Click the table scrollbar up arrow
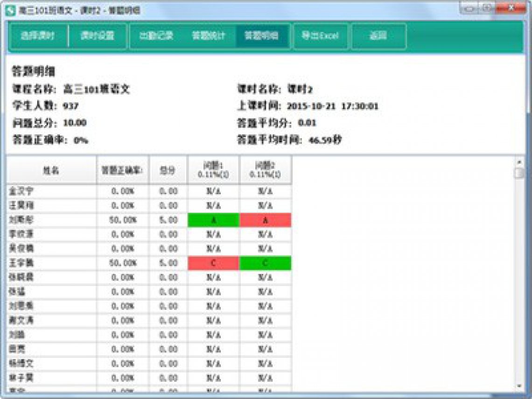 click(x=519, y=162)
